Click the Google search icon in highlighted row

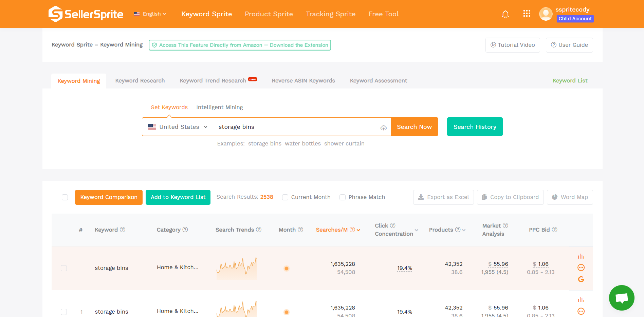click(x=581, y=279)
